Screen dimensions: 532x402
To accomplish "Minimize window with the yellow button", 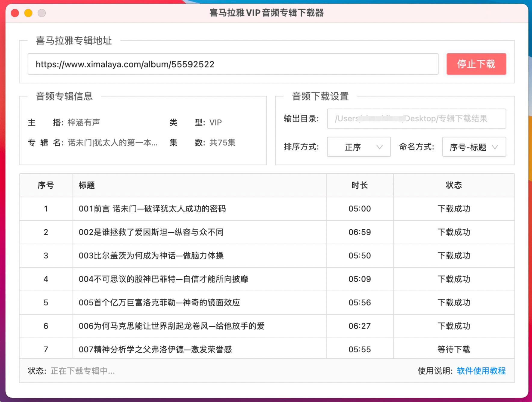I will click(28, 13).
